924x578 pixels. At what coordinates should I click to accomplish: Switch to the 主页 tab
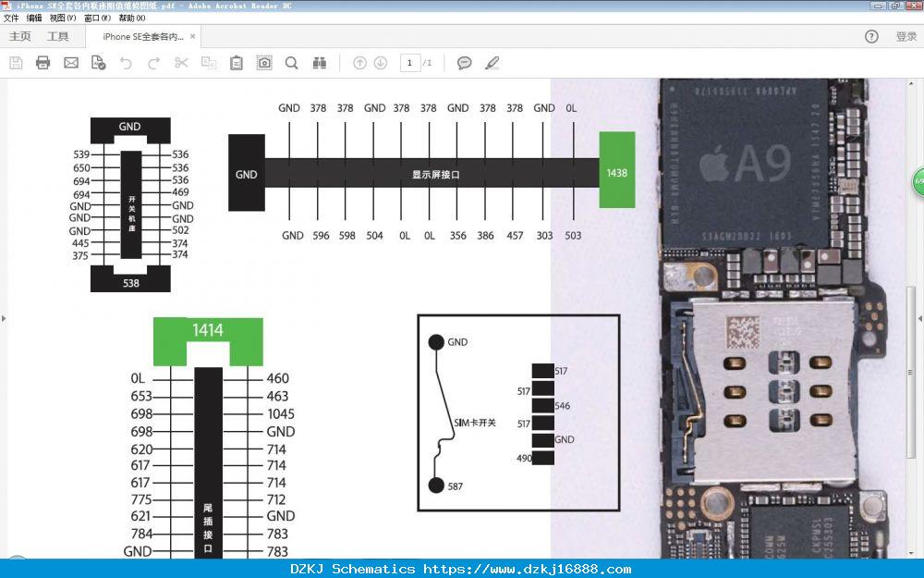pos(20,37)
